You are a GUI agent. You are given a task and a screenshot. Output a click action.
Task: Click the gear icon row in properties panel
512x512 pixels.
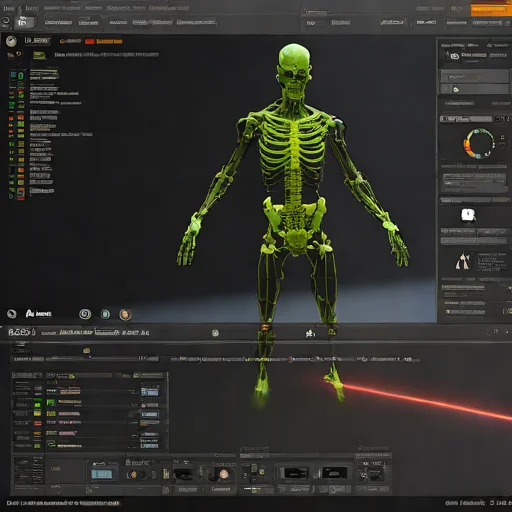tap(475, 89)
